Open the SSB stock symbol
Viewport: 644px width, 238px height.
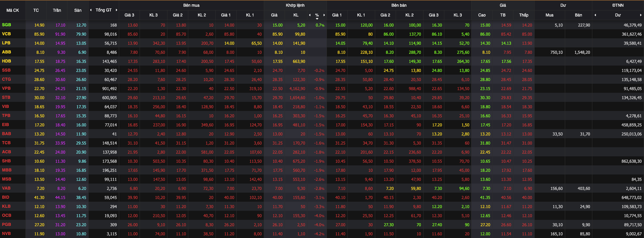6,70
